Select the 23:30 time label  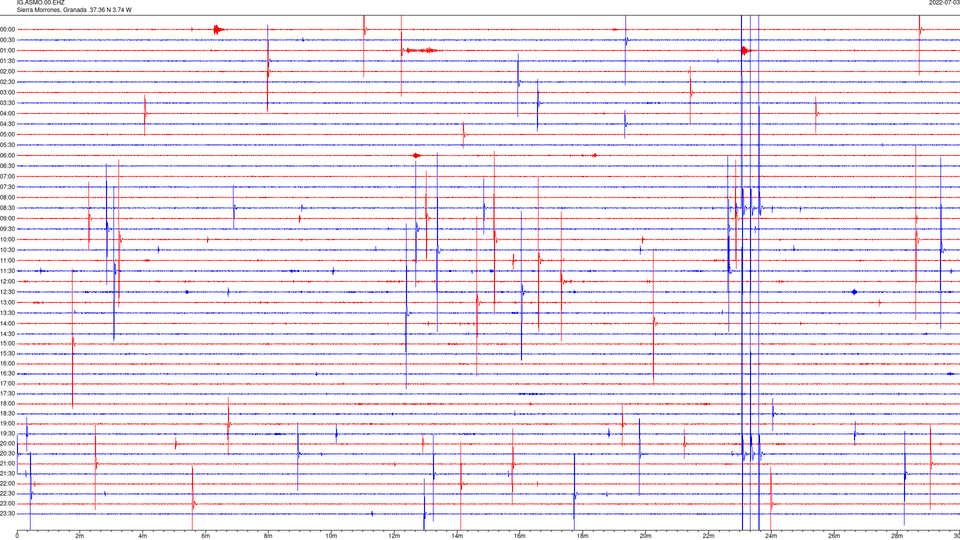[8, 514]
